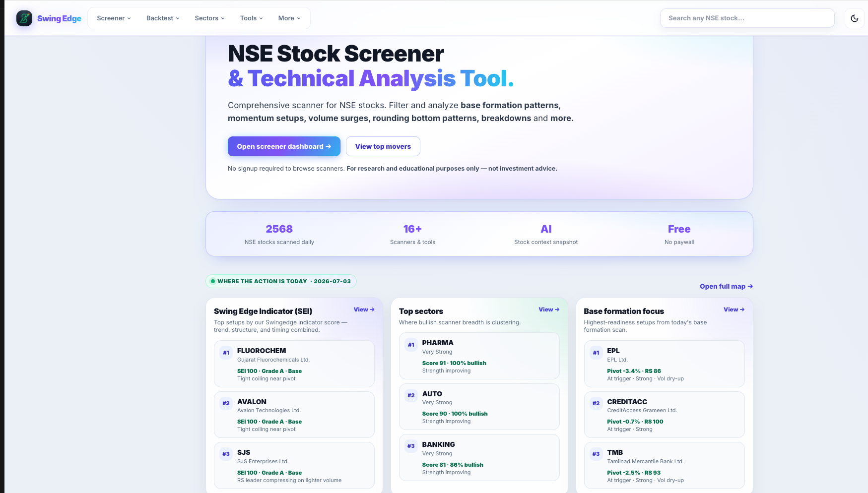Click the #1 rank badge beside FLUOROCHEM
The image size is (868, 493).
(226, 353)
